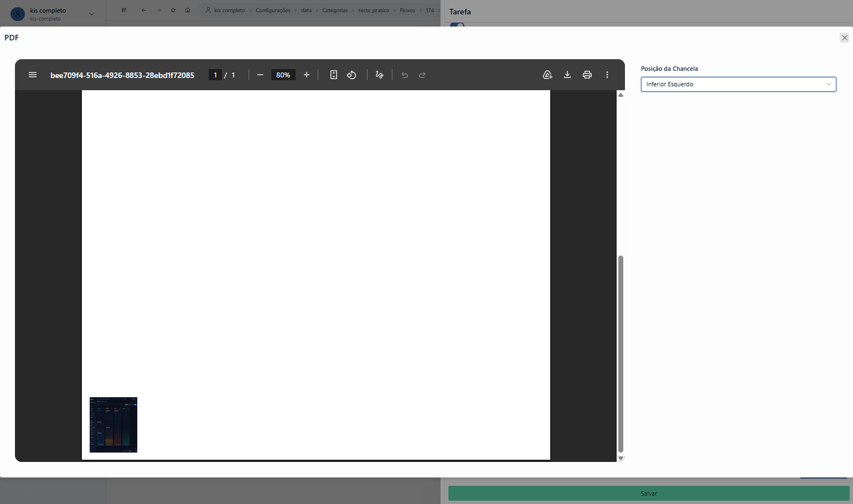
Task: Click the 174 breadcrumb item
Action: (x=430, y=11)
